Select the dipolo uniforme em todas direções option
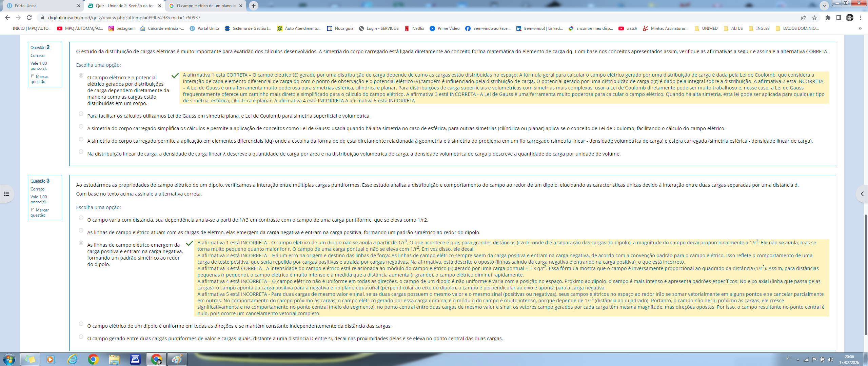This screenshot has width=868, height=366. [x=81, y=324]
